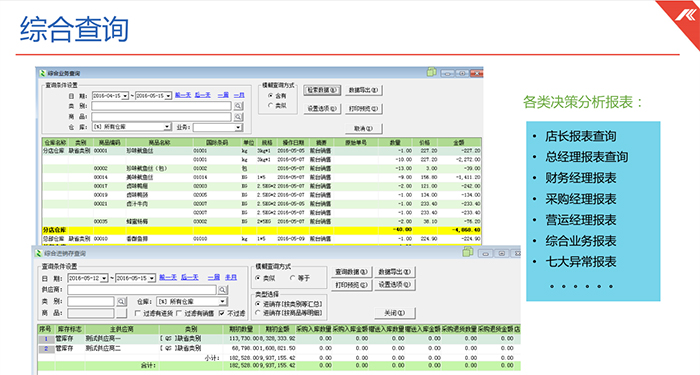Open end date 2016-05-15 dropdown in 综合业务查询

(168, 96)
